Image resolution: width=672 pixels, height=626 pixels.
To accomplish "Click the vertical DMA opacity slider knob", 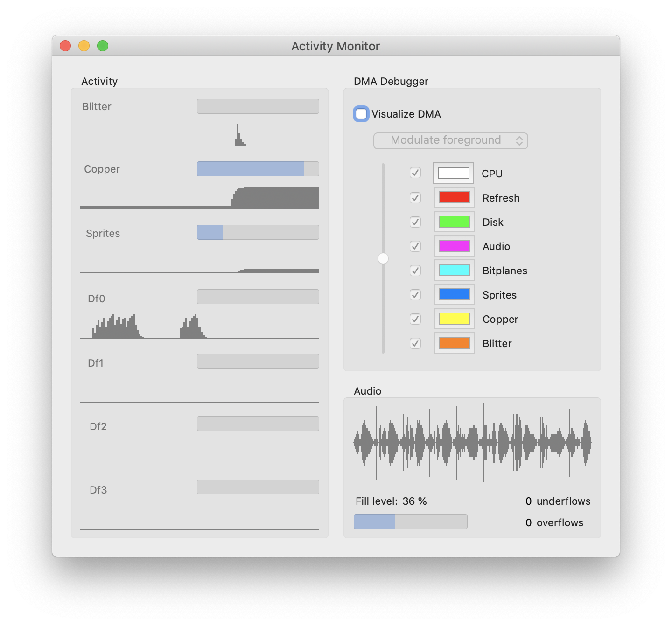I will coord(383,258).
